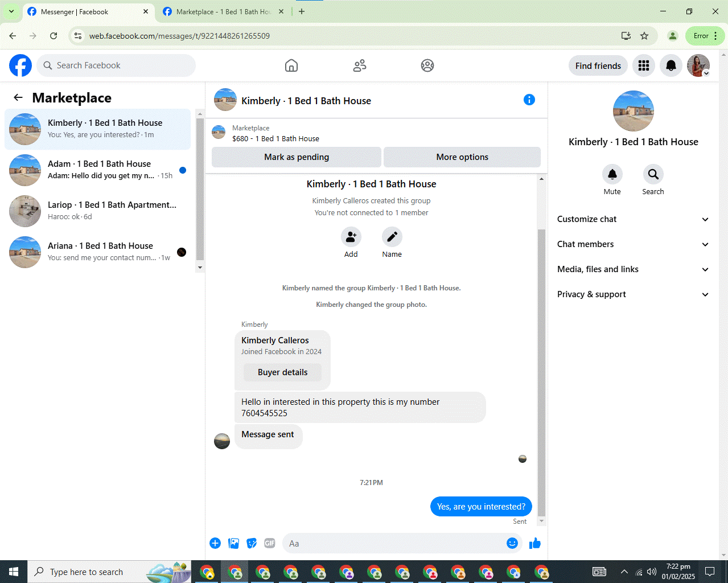Expand the Chat members section

634,244
